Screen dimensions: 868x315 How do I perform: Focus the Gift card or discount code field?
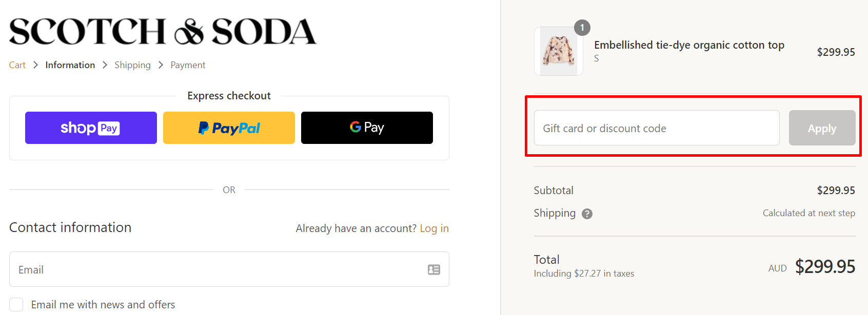tap(656, 128)
